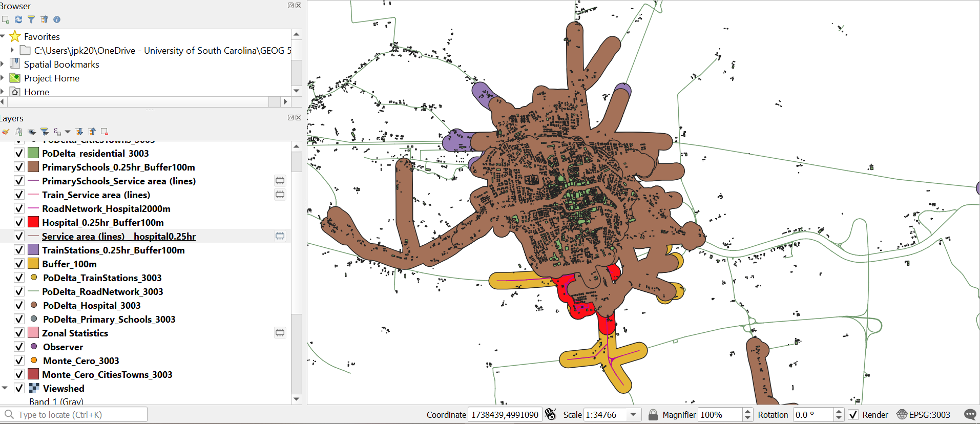Click the Filter Browser funnel icon
Screen dimensions: 980x424
tap(31, 19)
